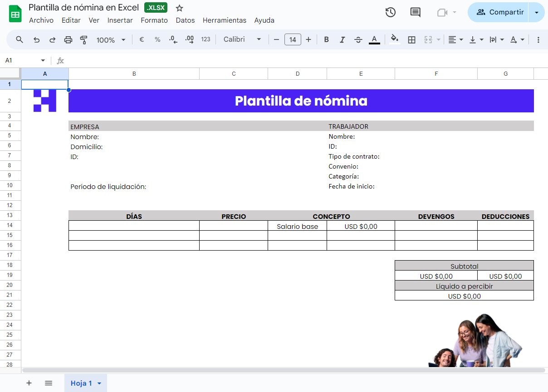Add a new sheet with the plus button
The height and width of the screenshot is (392, 548).
click(x=29, y=383)
